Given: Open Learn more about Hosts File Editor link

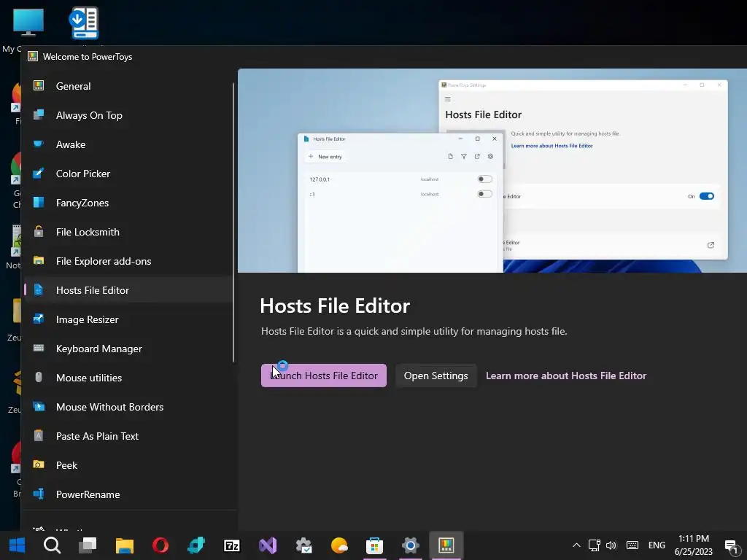Looking at the screenshot, I should click(566, 376).
